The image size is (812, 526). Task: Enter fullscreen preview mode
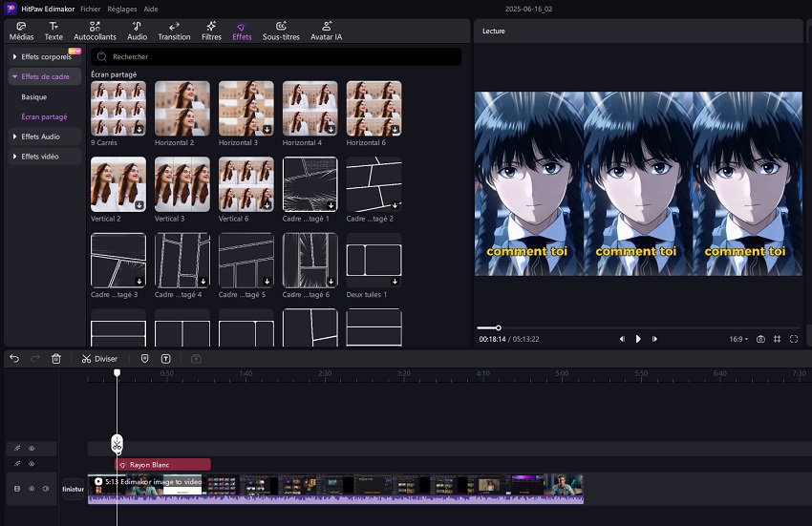coord(793,339)
